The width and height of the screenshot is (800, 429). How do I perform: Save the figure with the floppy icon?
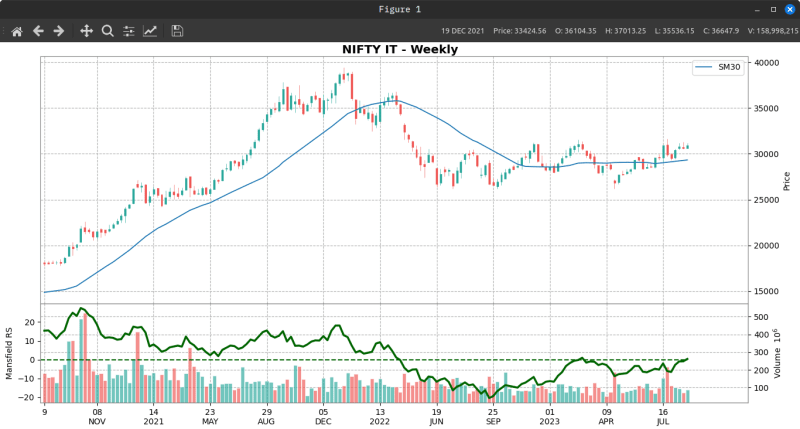[177, 31]
